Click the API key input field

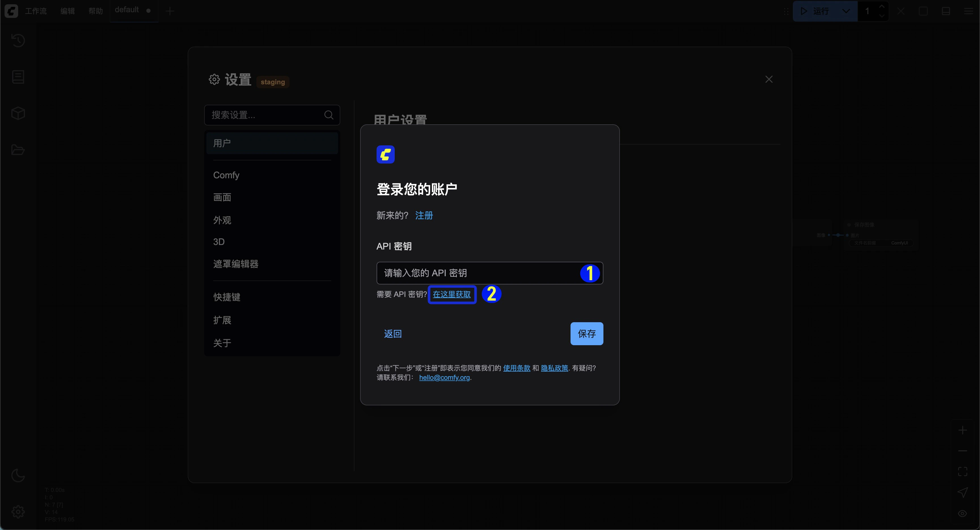point(476,273)
